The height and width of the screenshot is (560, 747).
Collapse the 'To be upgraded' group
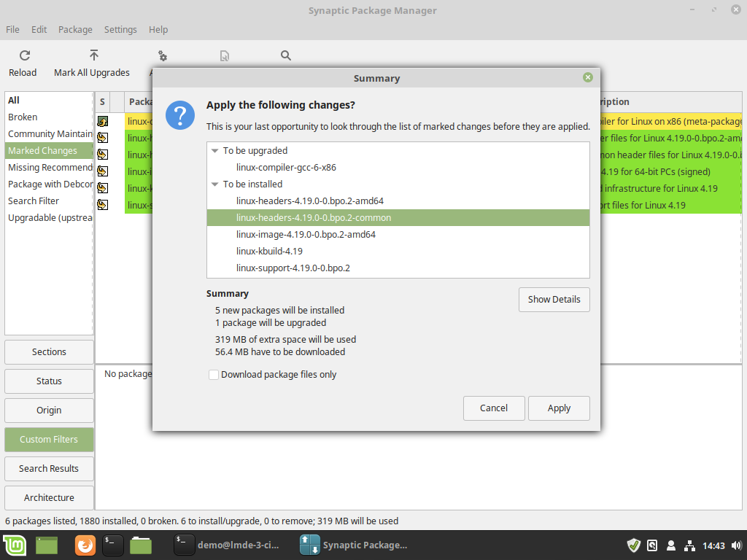click(x=215, y=150)
